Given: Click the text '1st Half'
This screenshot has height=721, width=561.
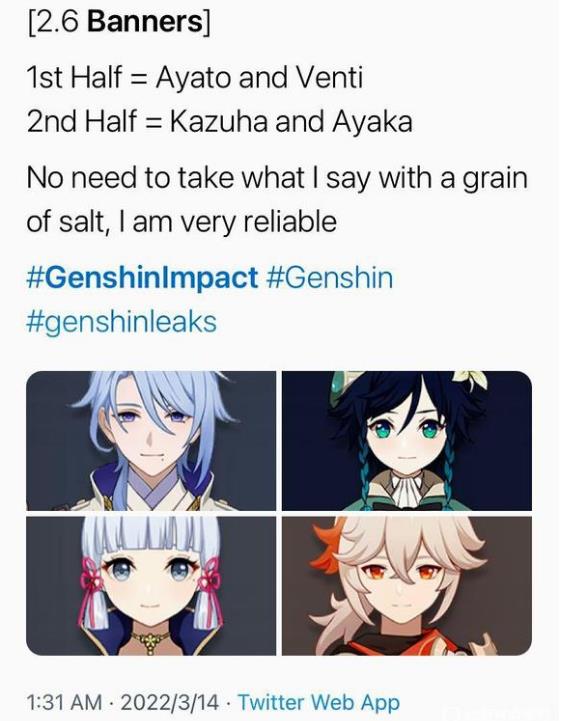Looking at the screenshot, I should coord(74,77).
